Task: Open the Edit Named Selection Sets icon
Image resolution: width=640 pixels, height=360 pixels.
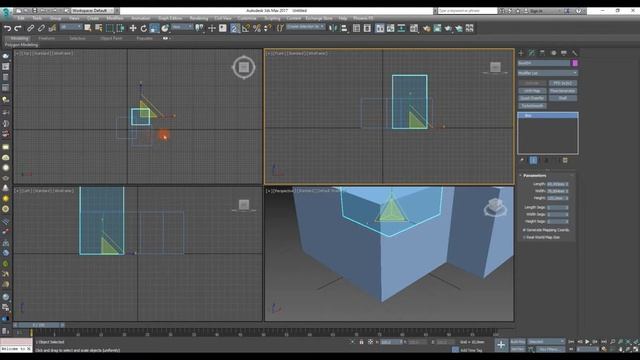Action: (280, 28)
